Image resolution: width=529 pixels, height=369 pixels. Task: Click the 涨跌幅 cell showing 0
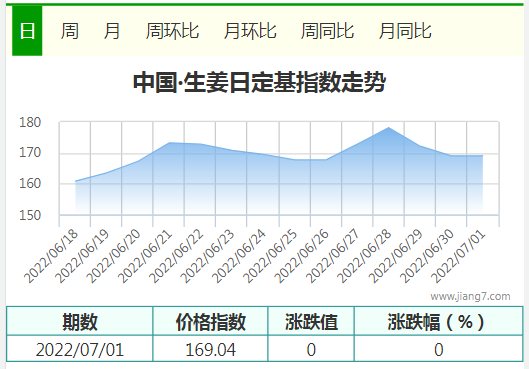[x=439, y=349]
